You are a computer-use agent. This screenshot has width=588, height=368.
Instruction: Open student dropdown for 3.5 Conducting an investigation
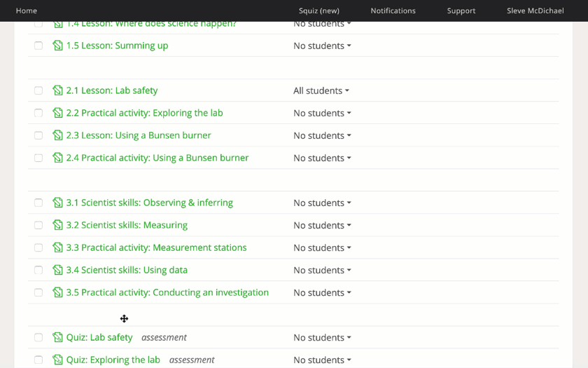pos(322,292)
